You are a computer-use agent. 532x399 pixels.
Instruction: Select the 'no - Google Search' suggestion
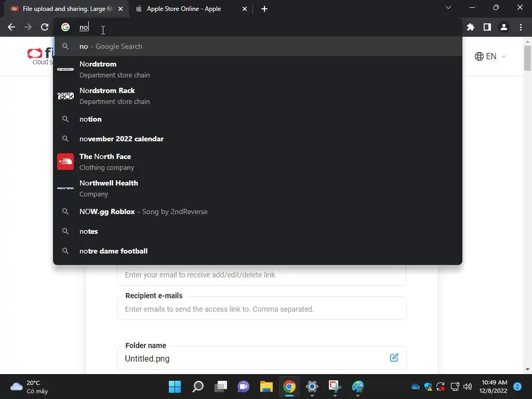(x=258, y=46)
